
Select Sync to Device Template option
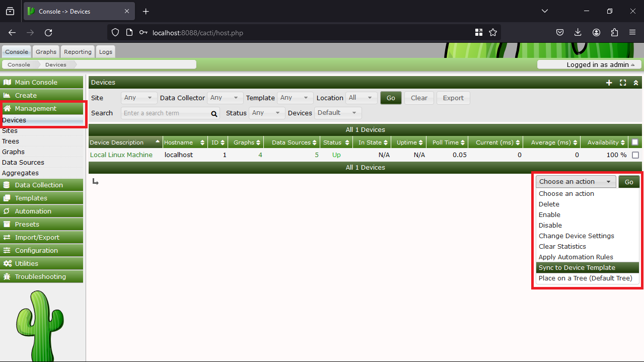[588, 267]
